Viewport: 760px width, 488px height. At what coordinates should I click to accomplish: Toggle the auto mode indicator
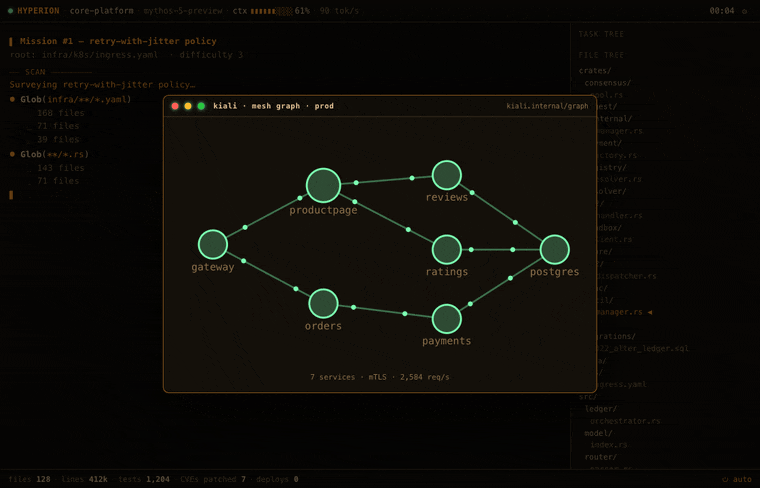point(737,479)
